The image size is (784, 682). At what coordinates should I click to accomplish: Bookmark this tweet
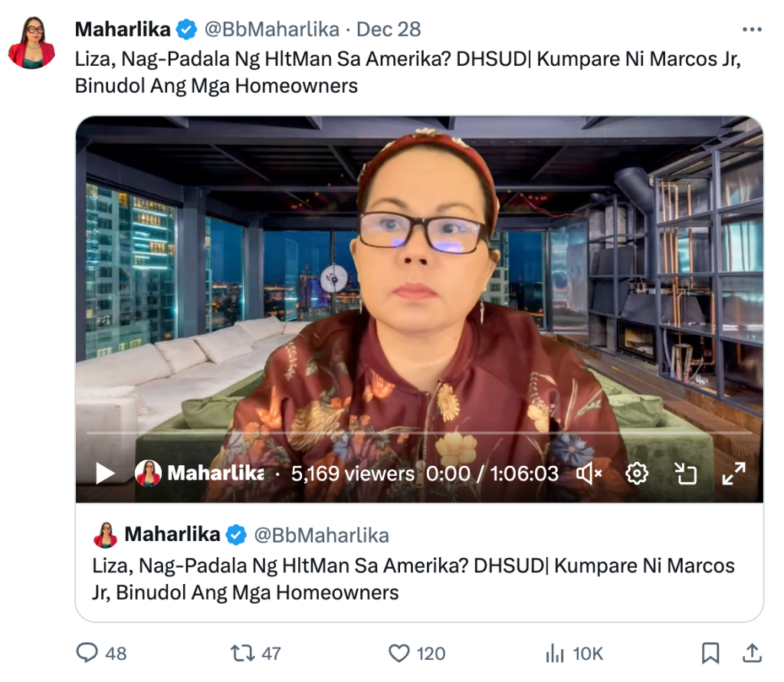tap(710, 653)
